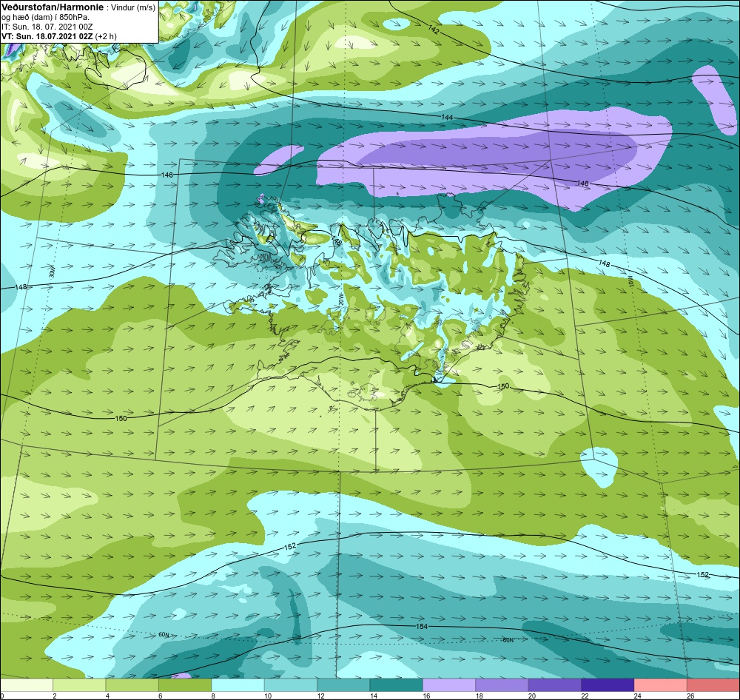Pick the pale cyan 8–10 m/s legend swatch
Image resolution: width=740 pixels, height=700 pixels.
238,684
